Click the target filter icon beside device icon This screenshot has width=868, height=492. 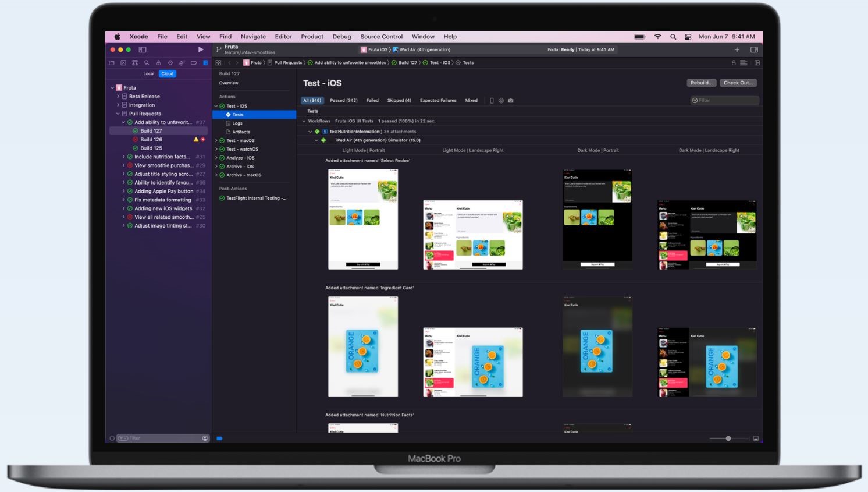click(x=501, y=101)
